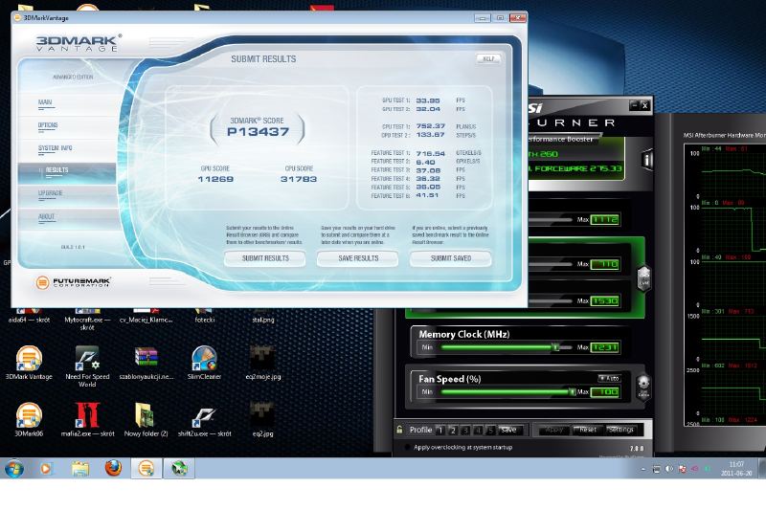Click the Fan Speed value field 100
The width and height of the screenshot is (766, 532).
605,392
